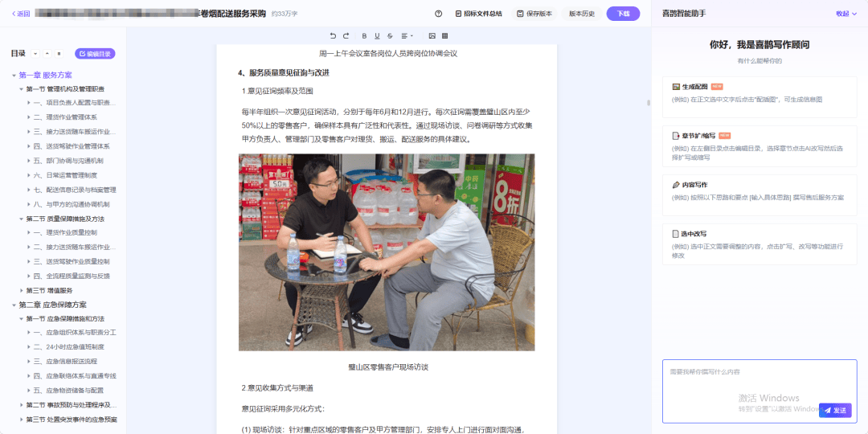
Task: Click the redo arrow icon
Action: [346, 36]
